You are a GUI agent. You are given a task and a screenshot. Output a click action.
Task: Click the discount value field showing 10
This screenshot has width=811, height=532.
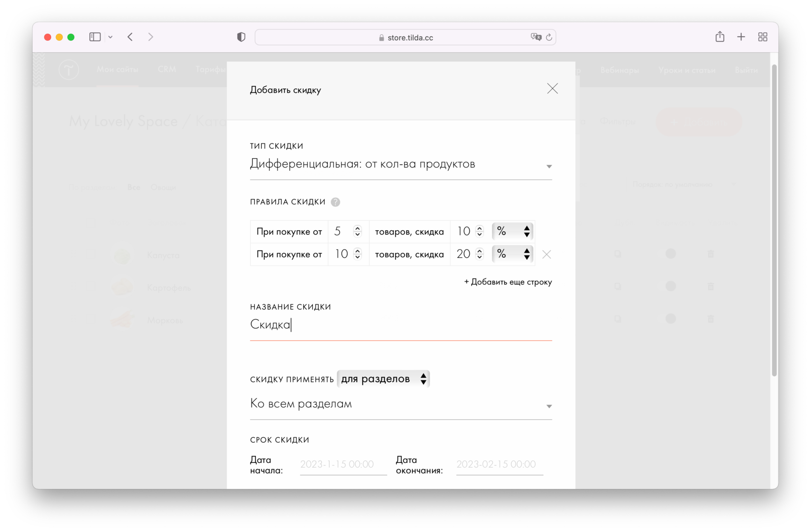[463, 232]
